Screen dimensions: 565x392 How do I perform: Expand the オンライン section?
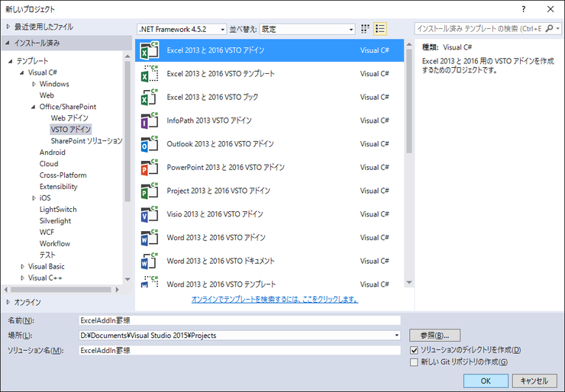click(8, 302)
